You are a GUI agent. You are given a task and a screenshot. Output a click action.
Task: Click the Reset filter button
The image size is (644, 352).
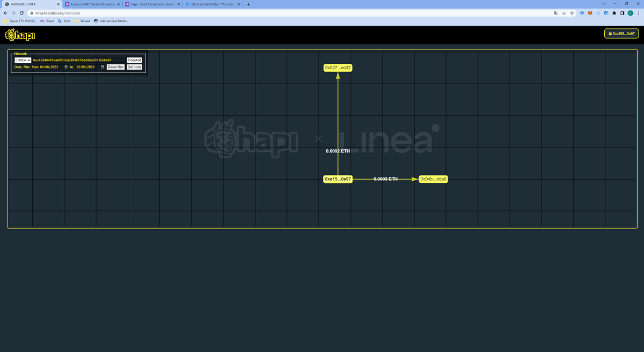(115, 67)
